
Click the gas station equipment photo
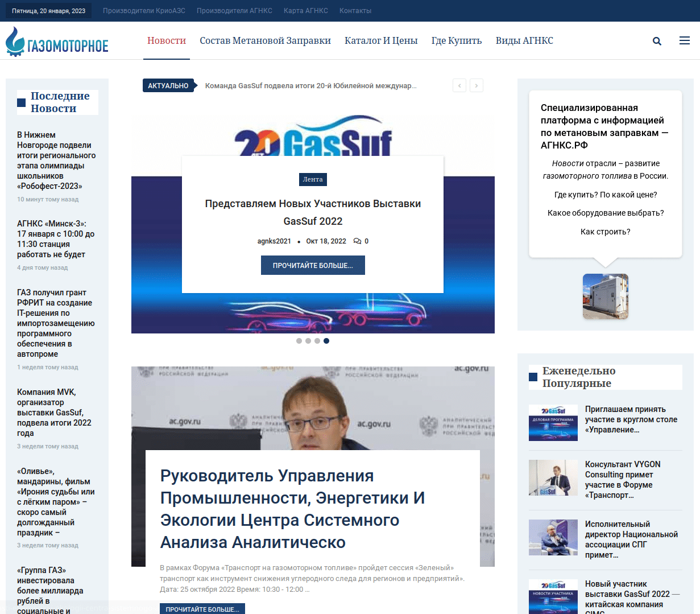(x=606, y=296)
